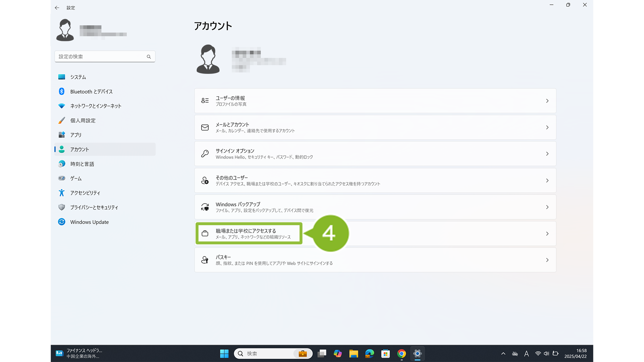Viewport: 644px width, 362px height.
Task: Click the clock globe 時刻と言語 icon
Action: (x=62, y=164)
